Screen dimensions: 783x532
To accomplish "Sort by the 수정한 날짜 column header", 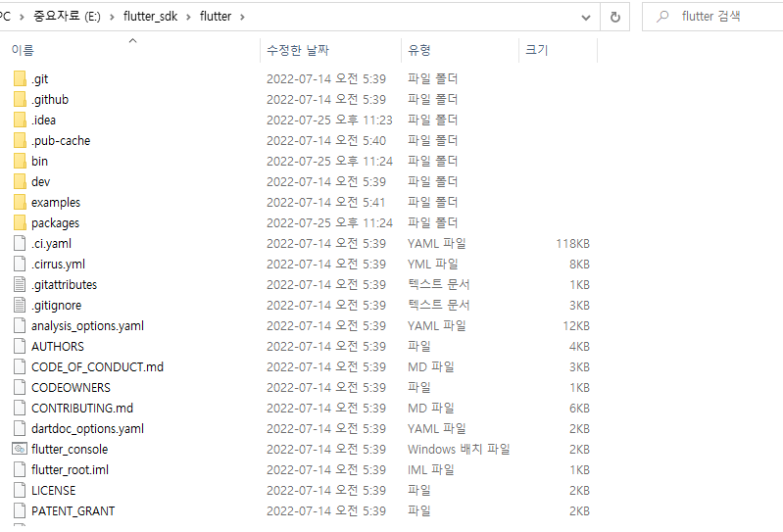I will click(298, 50).
